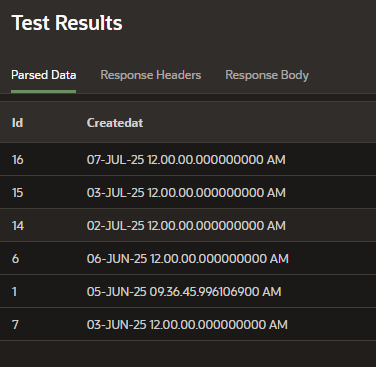376x367 pixels.
Task: Click the Id column header
Action: click(x=17, y=123)
